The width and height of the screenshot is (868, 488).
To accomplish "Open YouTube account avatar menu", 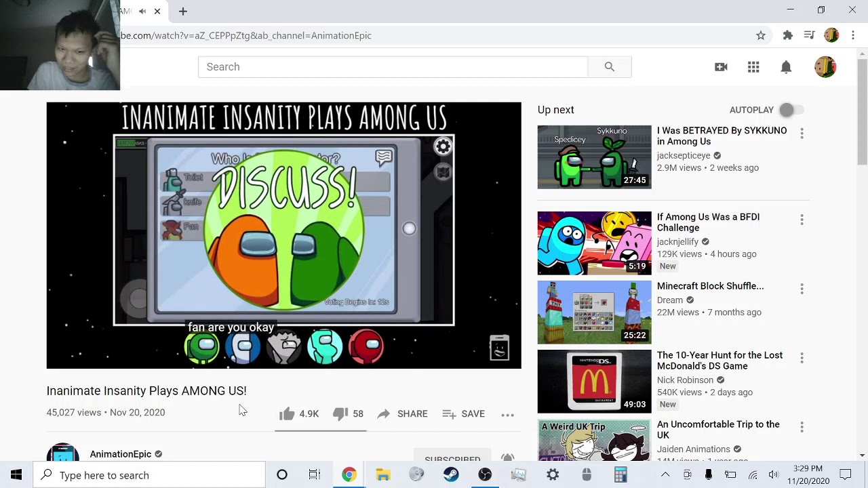I will tap(825, 66).
